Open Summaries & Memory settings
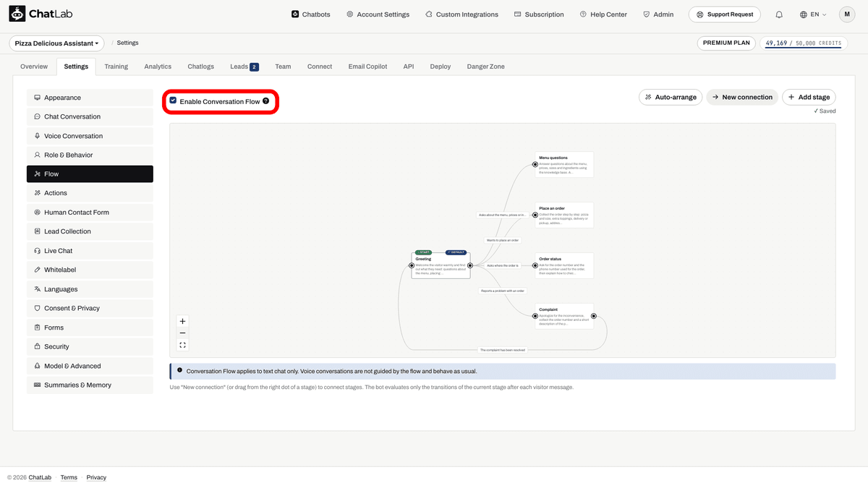This screenshot has height=488, width=868. point(90,385)
